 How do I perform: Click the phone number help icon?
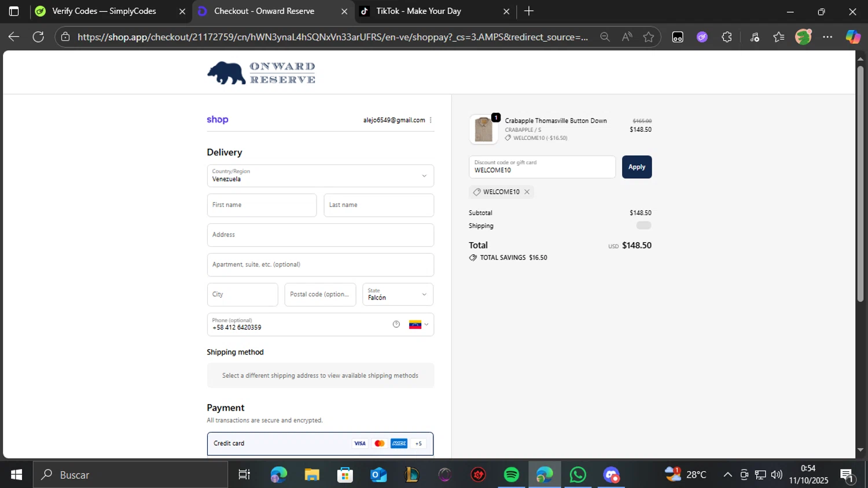click(396, 324)
